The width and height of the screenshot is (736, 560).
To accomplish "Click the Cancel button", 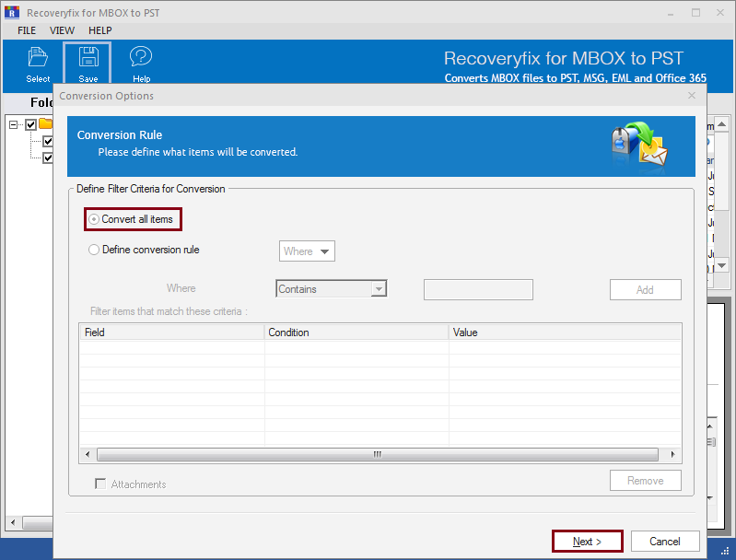I will tap(665, 542).
